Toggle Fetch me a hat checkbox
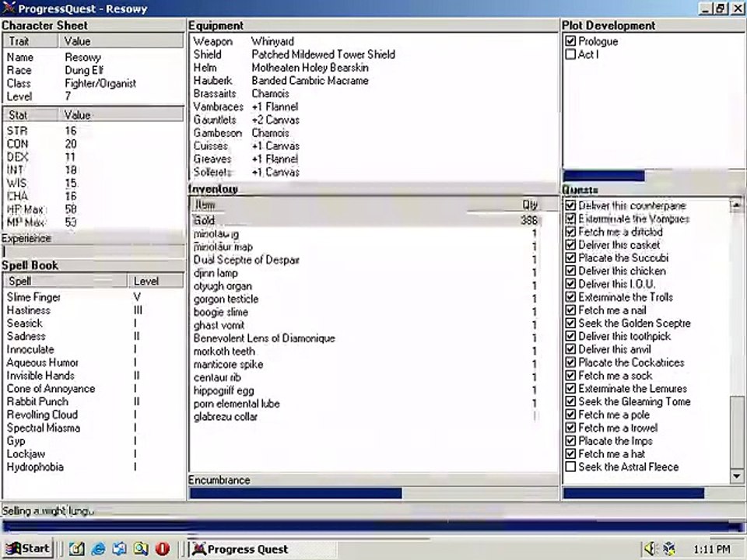This screenshot has width=747, height=560. [x=570, y=453]
